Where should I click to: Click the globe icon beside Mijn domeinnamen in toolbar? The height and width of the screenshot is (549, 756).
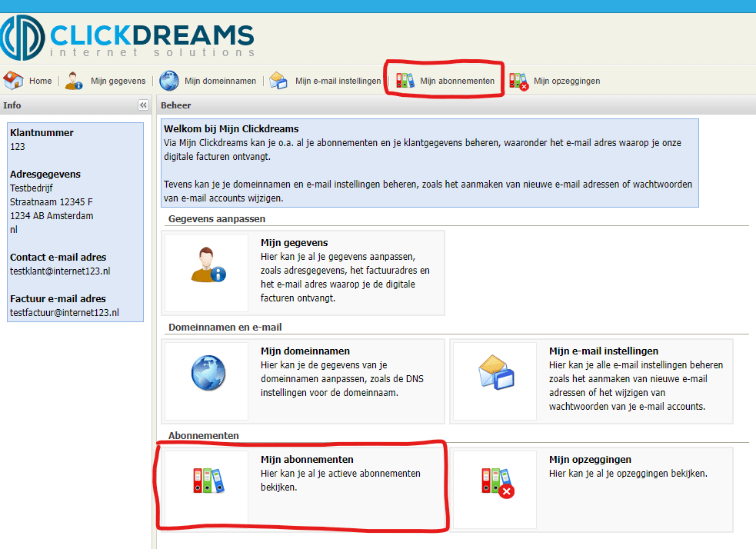[169, 81]
